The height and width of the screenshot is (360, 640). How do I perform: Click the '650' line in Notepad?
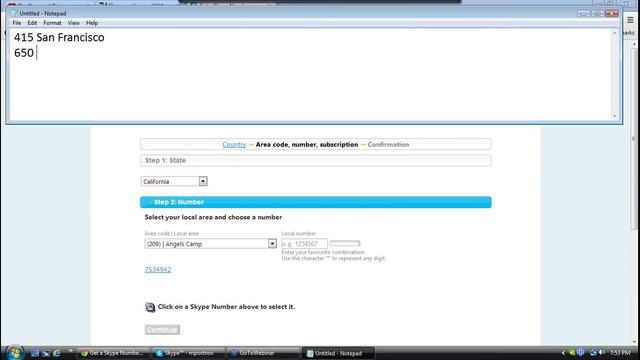24,53
